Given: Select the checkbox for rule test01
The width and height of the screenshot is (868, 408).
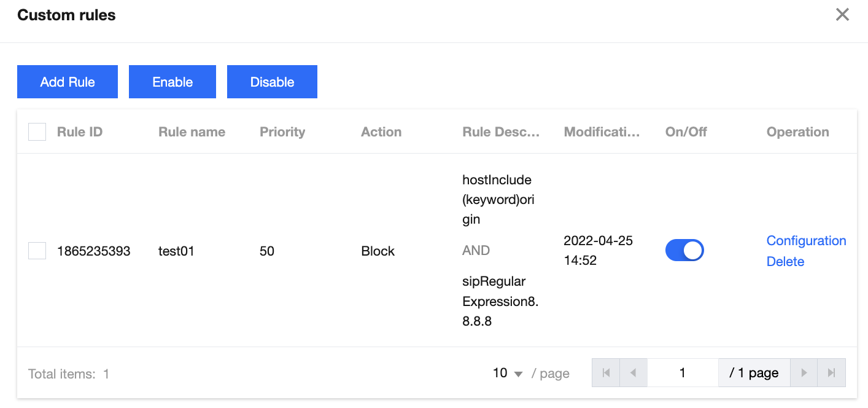Looking at the screenshot, I should point(37,251).
